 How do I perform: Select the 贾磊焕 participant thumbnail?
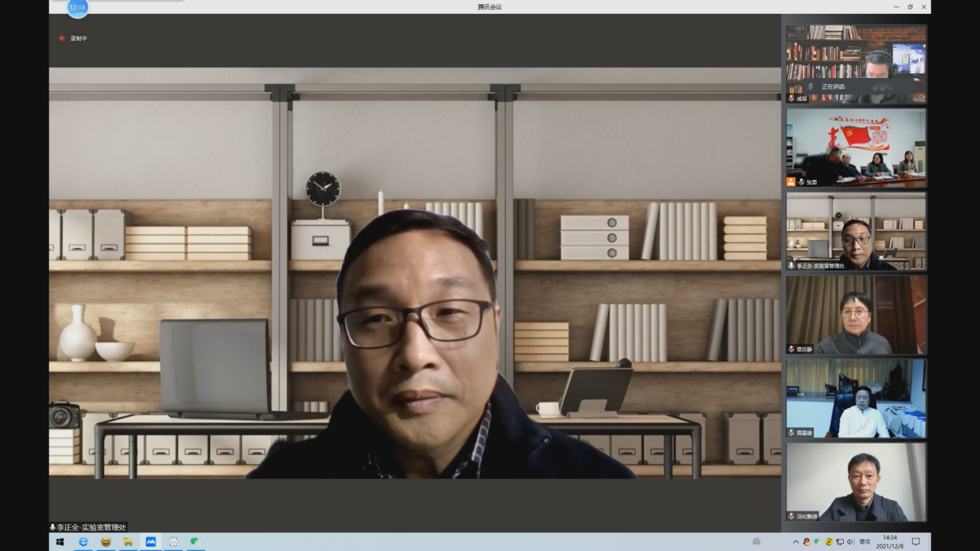click(856, 398)
